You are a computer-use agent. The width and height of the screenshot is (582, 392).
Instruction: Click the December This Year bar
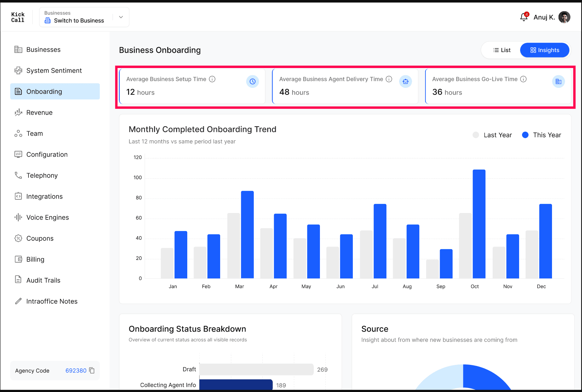tap(545, 241)
